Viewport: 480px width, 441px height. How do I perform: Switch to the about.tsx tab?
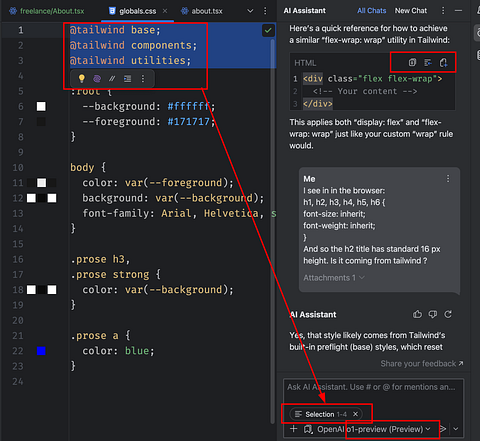pos(202,11)
